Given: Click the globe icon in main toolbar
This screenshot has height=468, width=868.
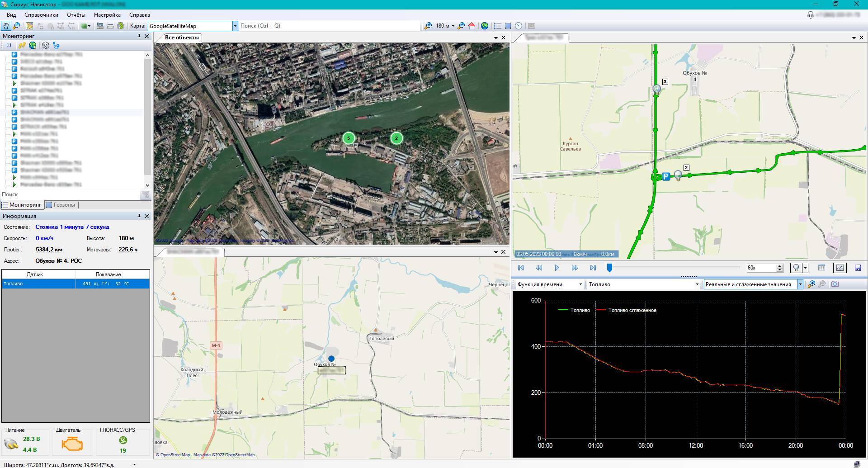Looking at the screenshot, I should point(484,26).
